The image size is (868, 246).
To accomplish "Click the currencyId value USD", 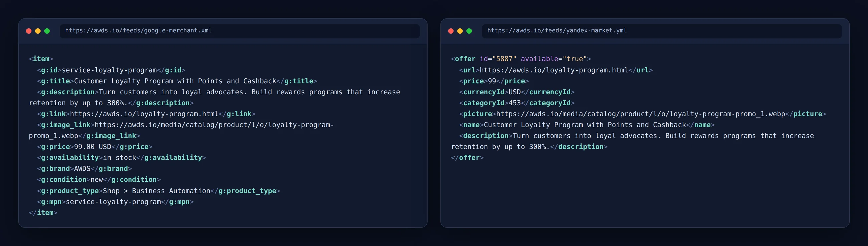I will click(515, 92).
